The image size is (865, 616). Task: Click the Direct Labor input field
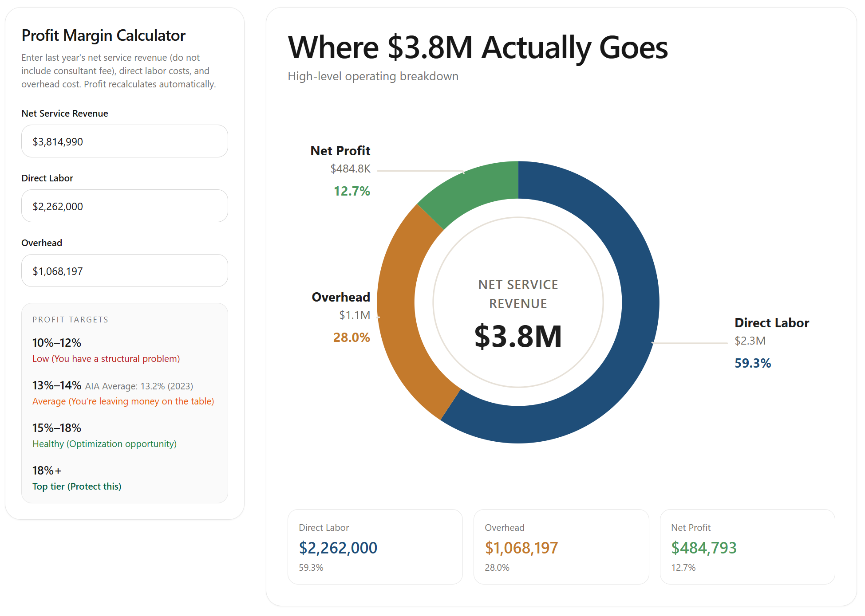click(124, 206)
